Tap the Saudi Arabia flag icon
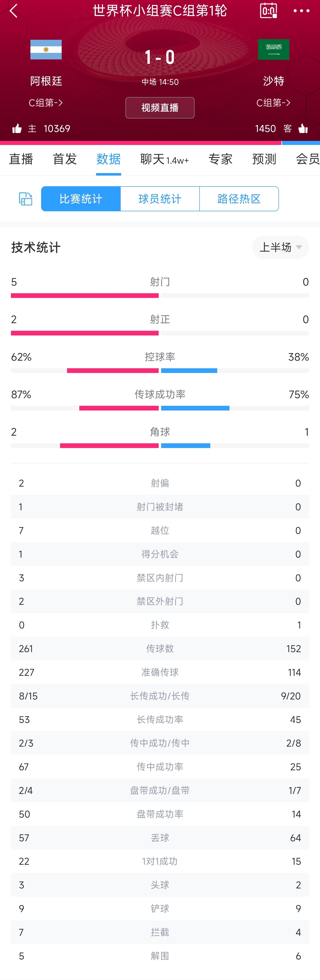The width and height of the screenshot is (320, 980). pyautogui.click(x=274, y=49)
